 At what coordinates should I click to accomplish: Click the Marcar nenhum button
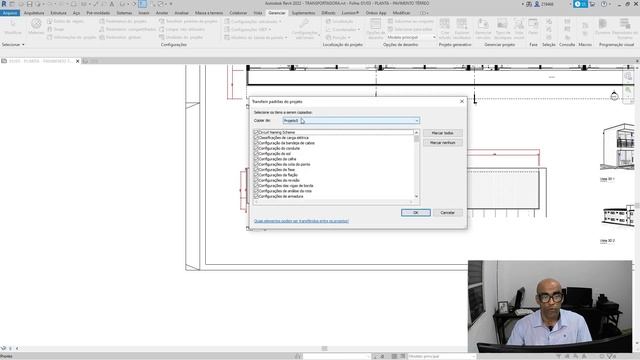[442, 142]
